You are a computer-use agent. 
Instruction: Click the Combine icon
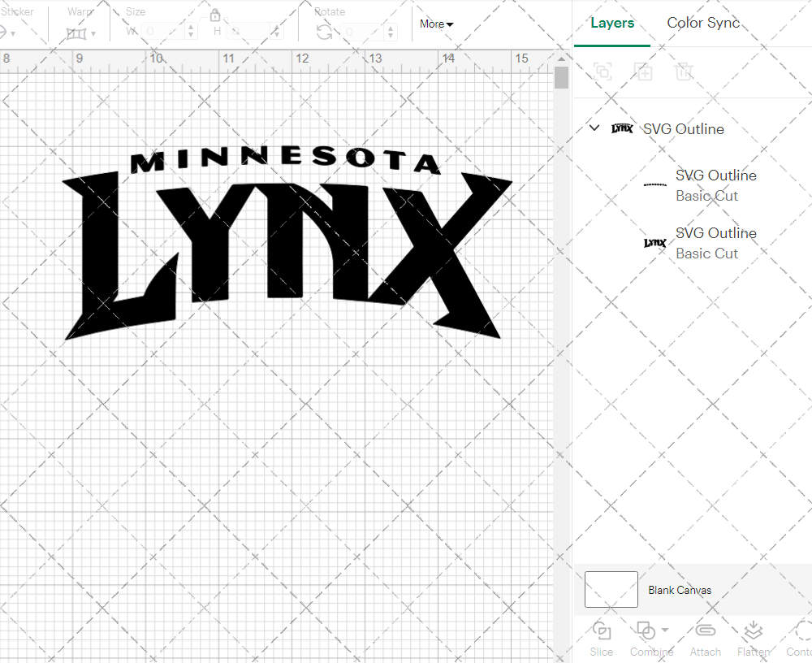point(646,631)
